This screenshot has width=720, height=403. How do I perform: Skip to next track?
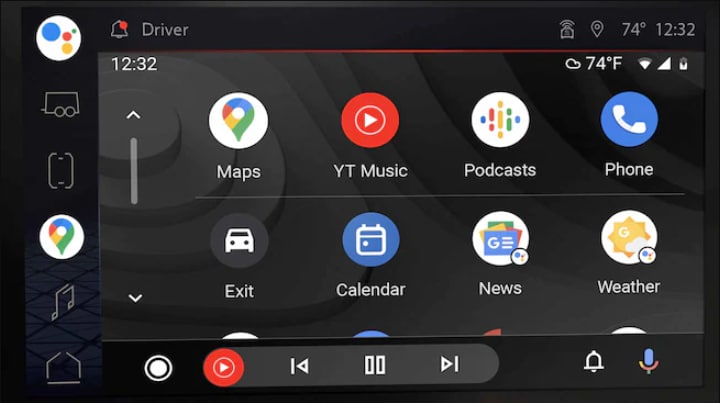[x=449, y=364]
